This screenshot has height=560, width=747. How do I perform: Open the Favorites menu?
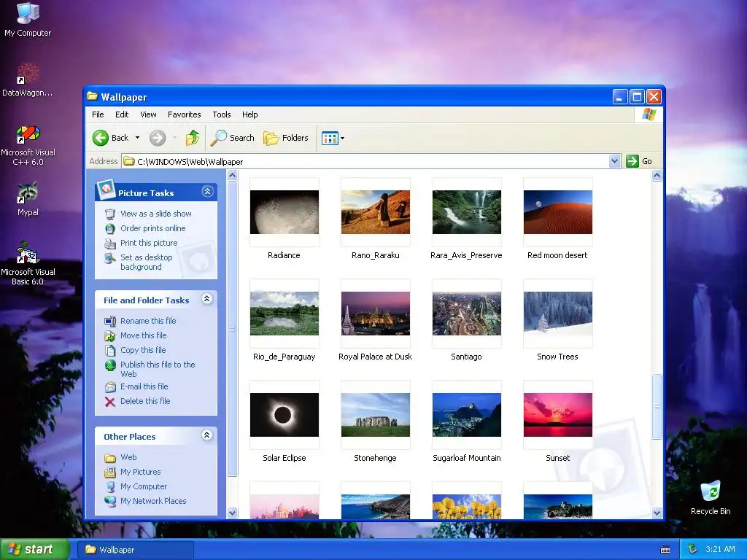(185, 114)
